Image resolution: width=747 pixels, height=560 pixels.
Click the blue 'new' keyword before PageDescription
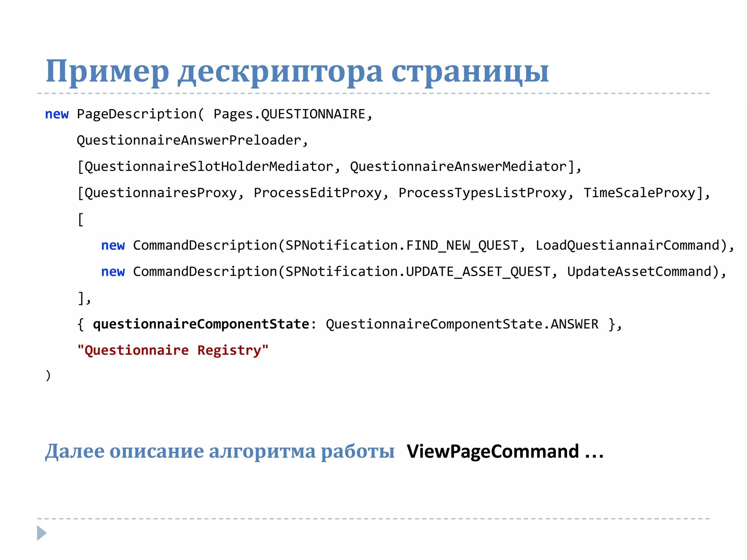pyautogui.click(x=57, y=114)
